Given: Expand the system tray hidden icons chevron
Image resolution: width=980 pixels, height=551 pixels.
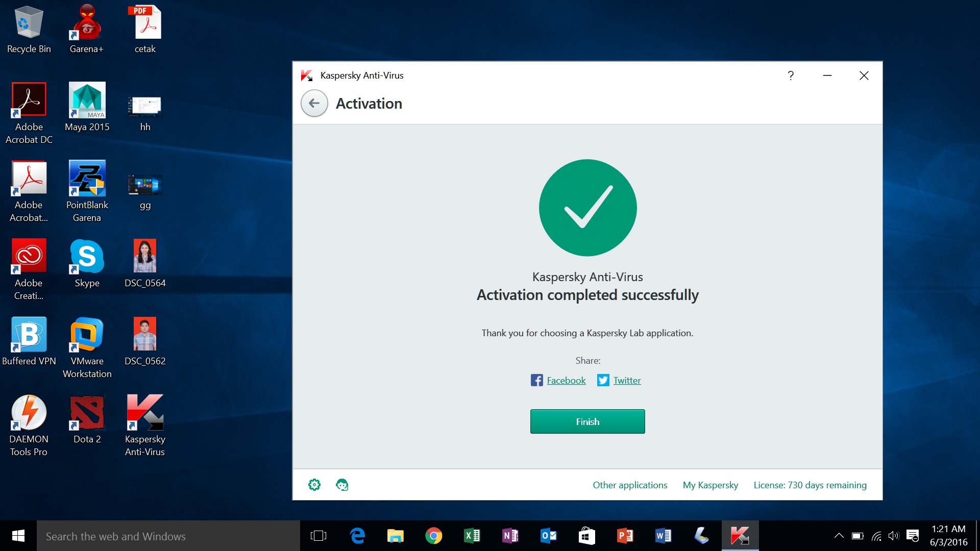Looking at the screenshot, I should point(839,536).
